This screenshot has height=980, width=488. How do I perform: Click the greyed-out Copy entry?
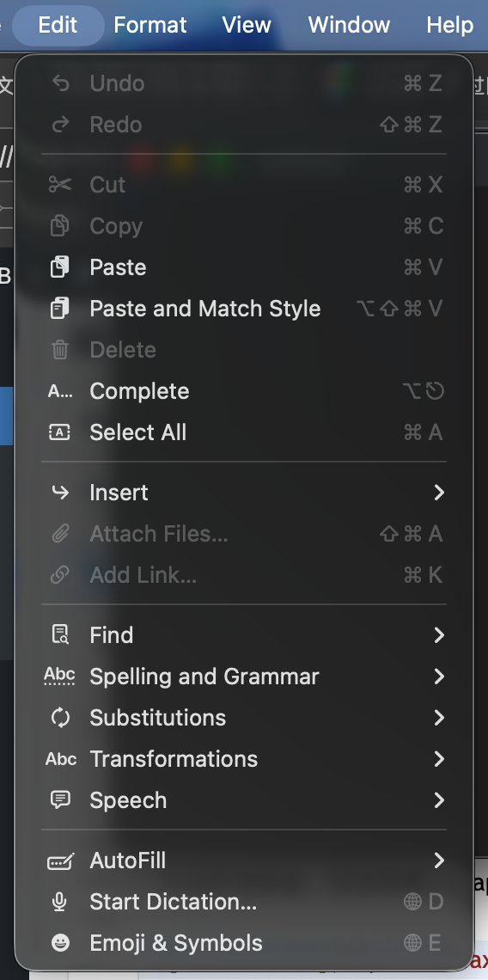click(244, 225)
